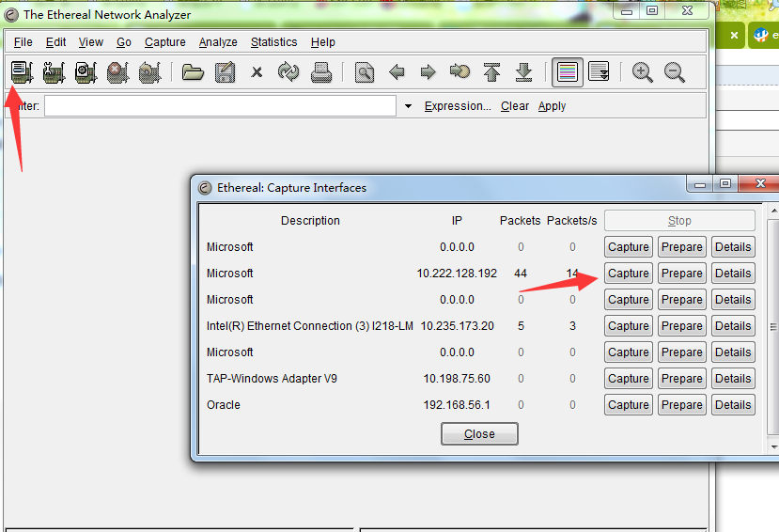Viewport: 779px width, 532px height.
Task: Zoom out toolbar icon
Action: (674, 72)
